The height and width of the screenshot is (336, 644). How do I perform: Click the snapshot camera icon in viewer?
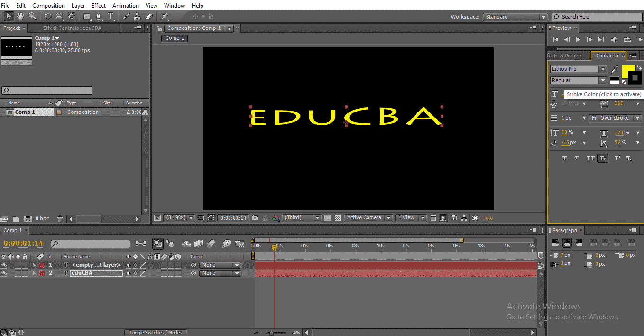tap(255, 218)
